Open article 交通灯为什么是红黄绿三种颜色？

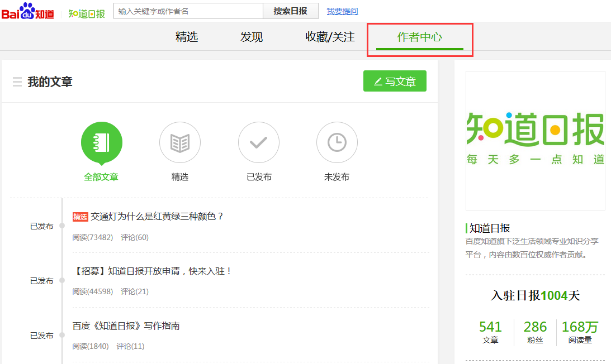point(157,217)
